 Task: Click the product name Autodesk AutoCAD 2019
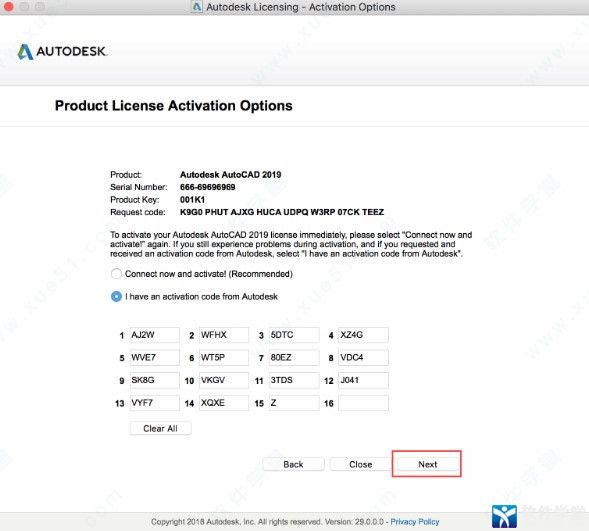coord(230,175)
